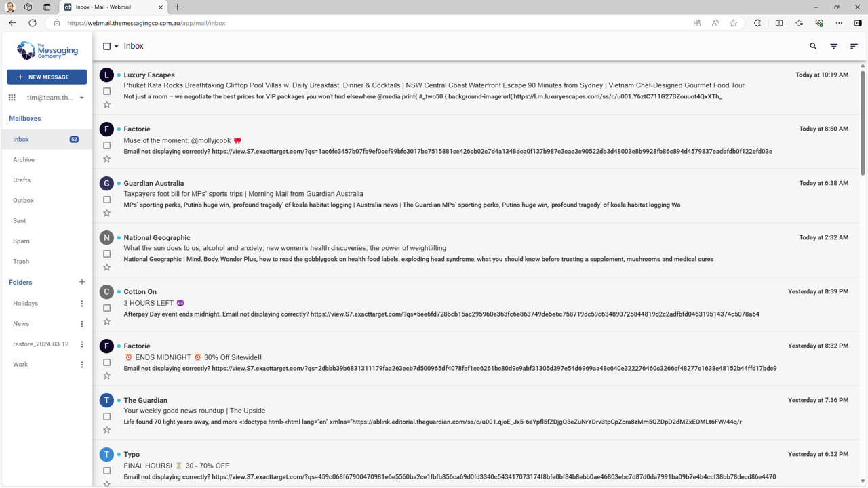Expand the tim@team account dropdown
This screenshot has height=488, width=868.
coord(81,98)
